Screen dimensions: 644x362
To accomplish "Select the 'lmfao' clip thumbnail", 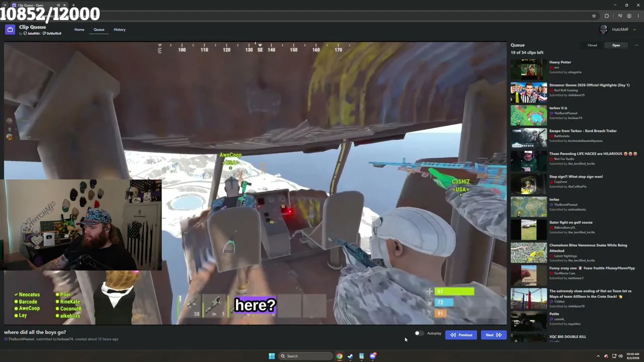I will tap(529, 207).
